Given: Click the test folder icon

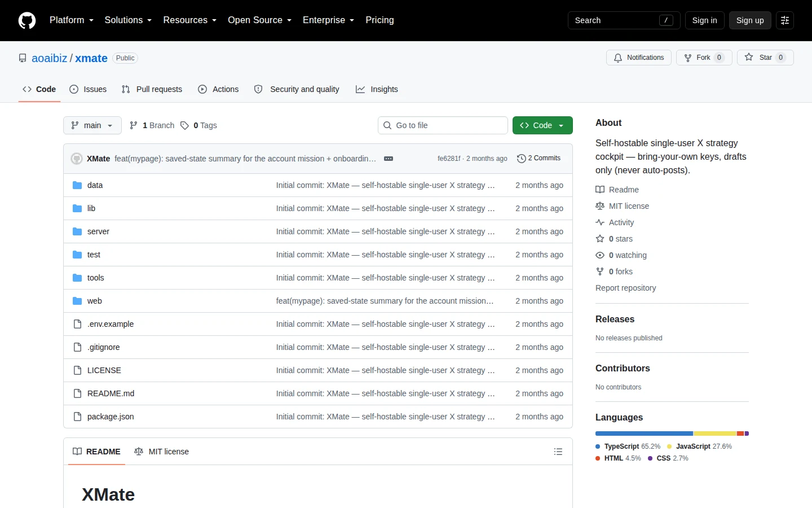Looking at the screenshot, I should click(x=77, y=255).
